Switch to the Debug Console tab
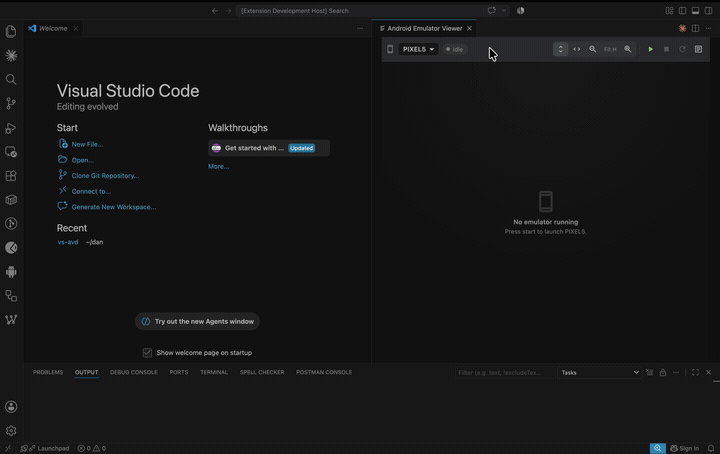This screenshot has height=454, width=720. click(x=134, y=372)
